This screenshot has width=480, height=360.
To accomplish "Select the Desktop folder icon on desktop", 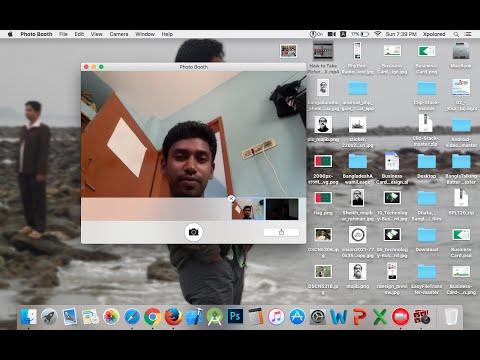I will coord(427,162).
